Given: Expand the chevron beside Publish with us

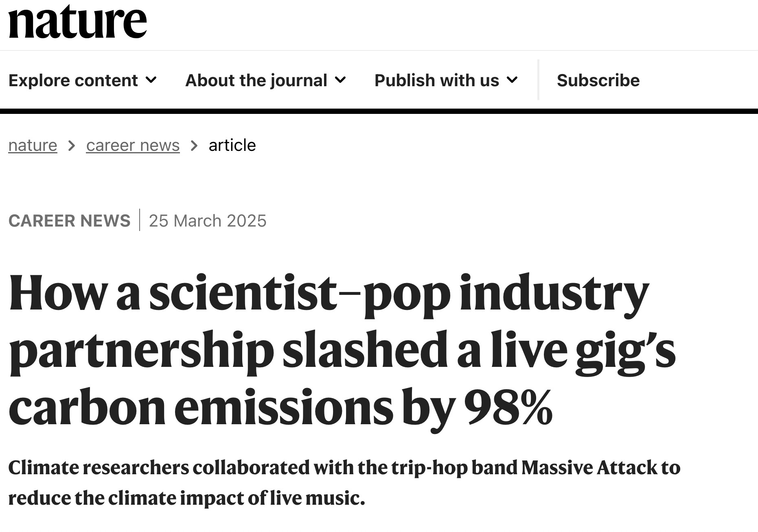Looking at the screenshot, I should pos(512,80).
